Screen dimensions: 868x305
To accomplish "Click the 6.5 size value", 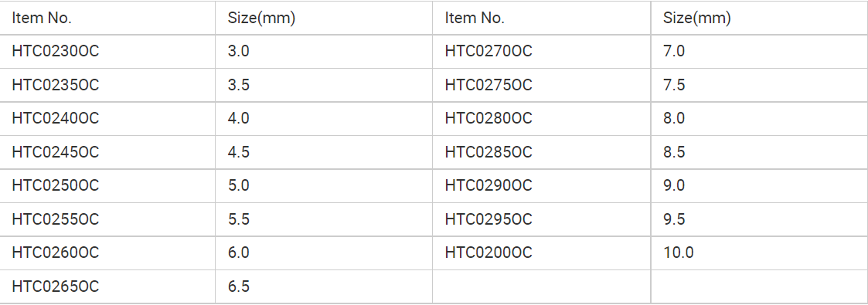I will tap(239, 286).
